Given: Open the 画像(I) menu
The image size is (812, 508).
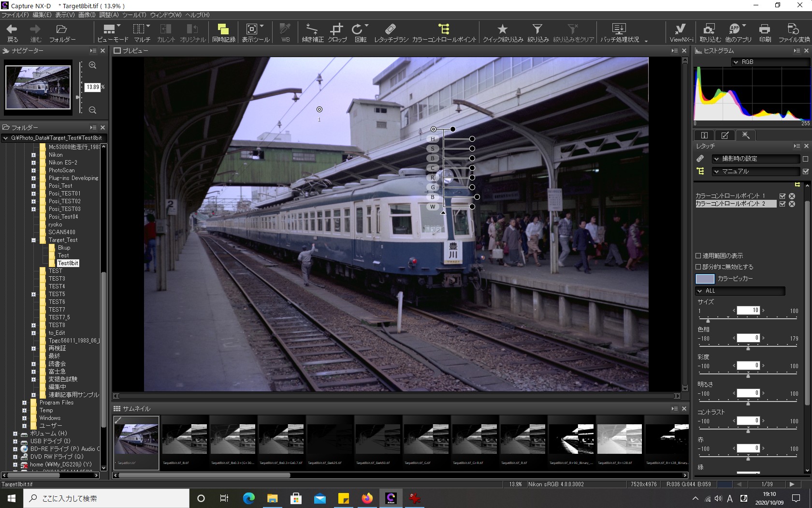Looking at the screenshot, I should (x=87, y=15).
